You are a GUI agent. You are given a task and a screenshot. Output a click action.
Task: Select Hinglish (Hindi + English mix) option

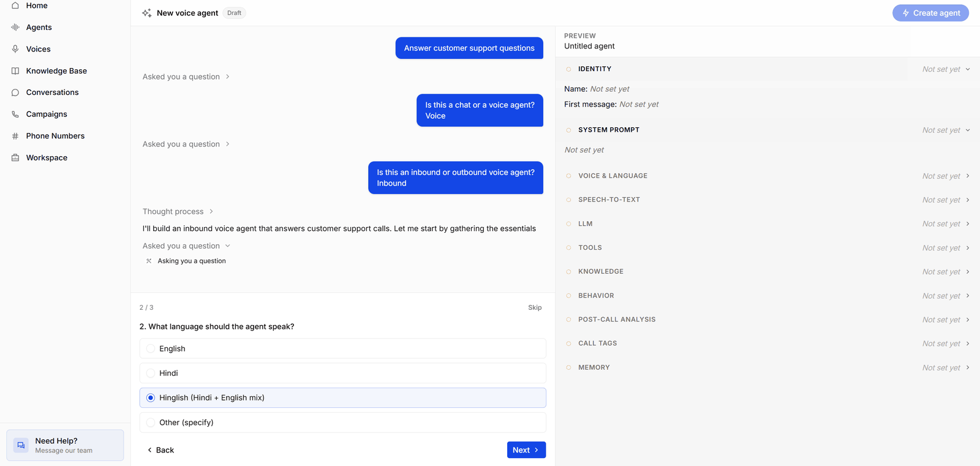click(342, 397)
